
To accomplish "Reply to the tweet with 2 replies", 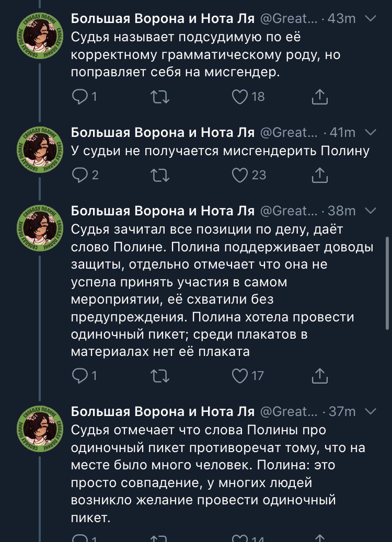I will point(80,176).
